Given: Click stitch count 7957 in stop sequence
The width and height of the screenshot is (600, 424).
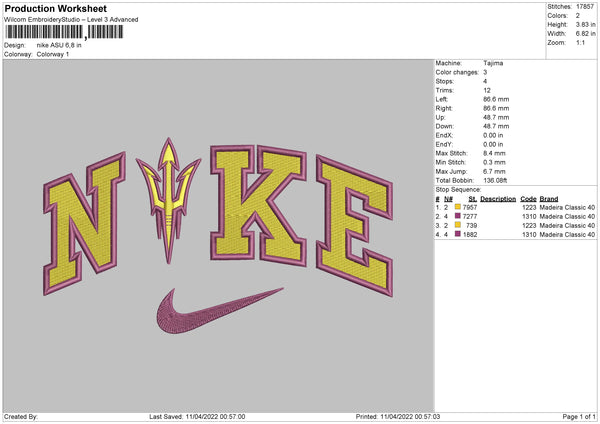Looking at the screenshot, I should point(470,207).
